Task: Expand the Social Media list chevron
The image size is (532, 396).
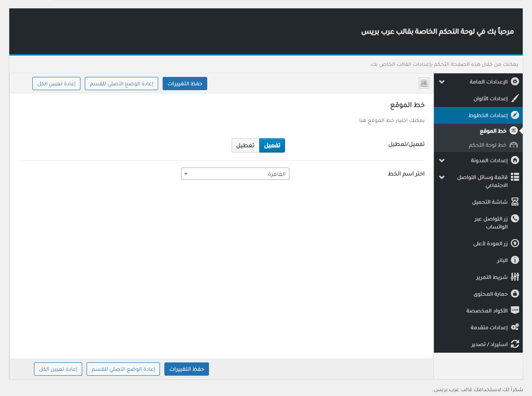Action: click(442, 177)
